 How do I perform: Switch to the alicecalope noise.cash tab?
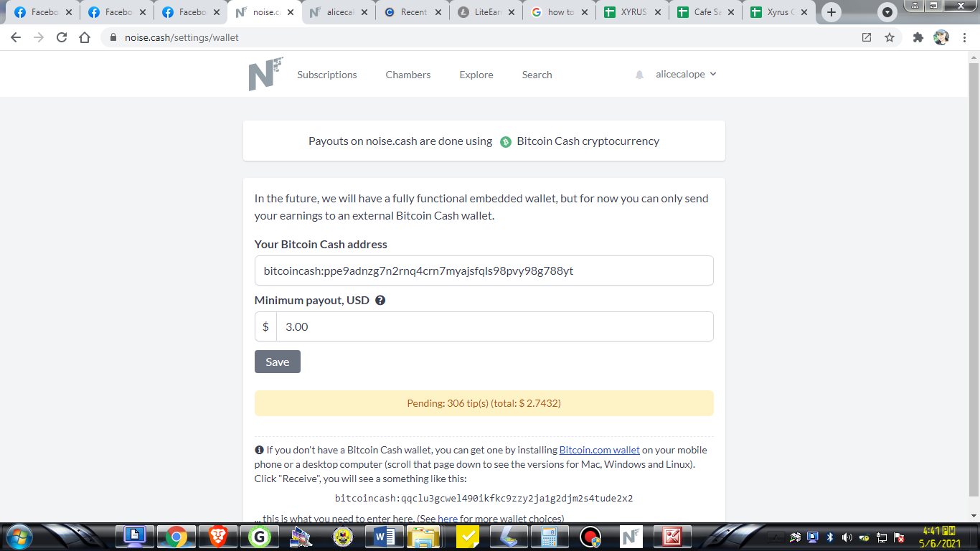pyautogui.click(x=339, y=12)
